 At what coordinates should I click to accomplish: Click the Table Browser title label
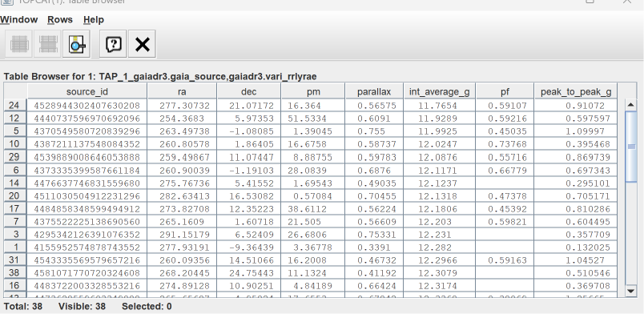click(160, 76)
